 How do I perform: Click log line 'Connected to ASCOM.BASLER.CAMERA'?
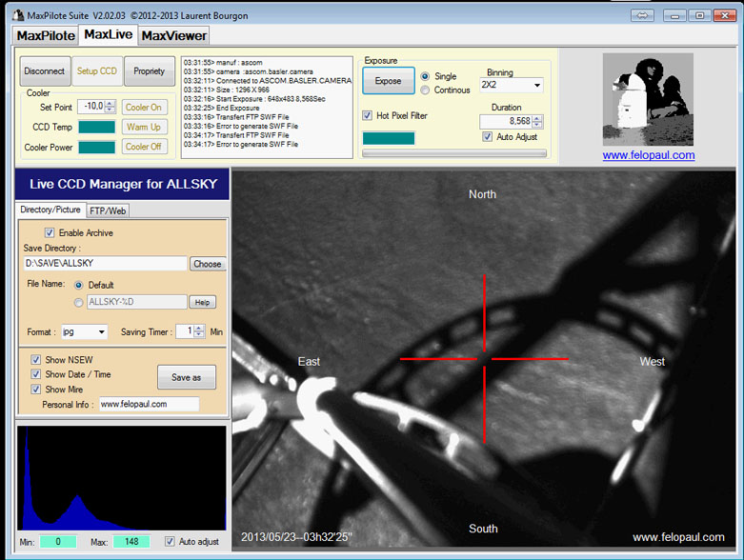(268, 81)
